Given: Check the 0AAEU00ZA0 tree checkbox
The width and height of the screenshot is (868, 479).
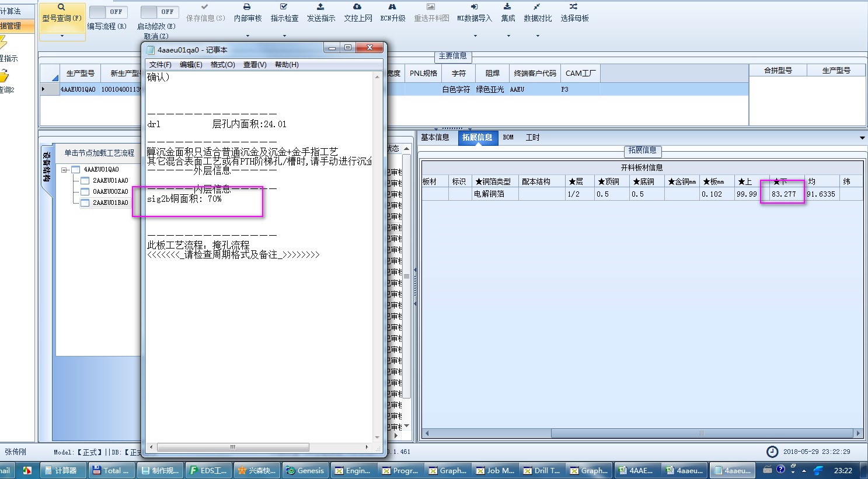Looking at the screenshot, I should (85, 192).
